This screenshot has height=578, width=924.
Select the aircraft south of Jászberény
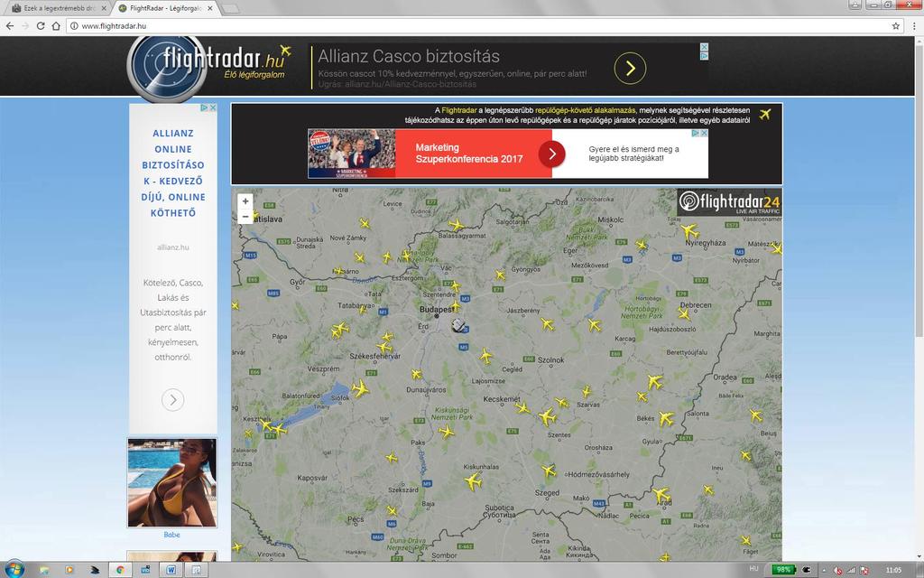click(548, 324)
